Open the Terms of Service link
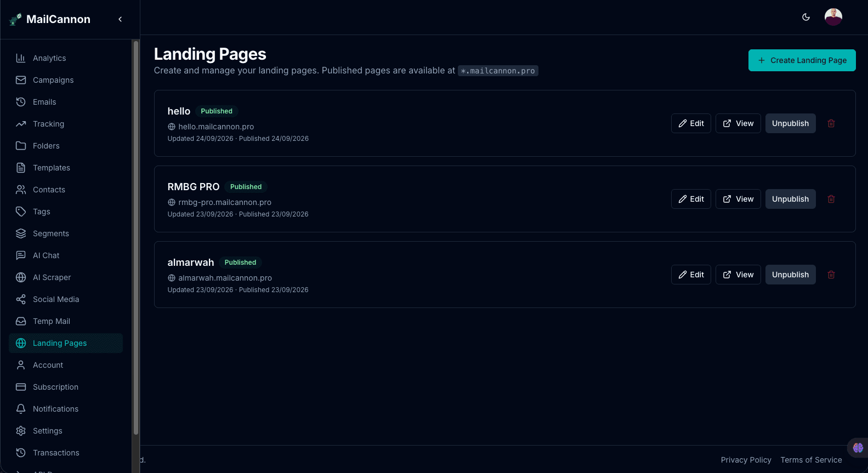868x473 pixels. [811, 460]
